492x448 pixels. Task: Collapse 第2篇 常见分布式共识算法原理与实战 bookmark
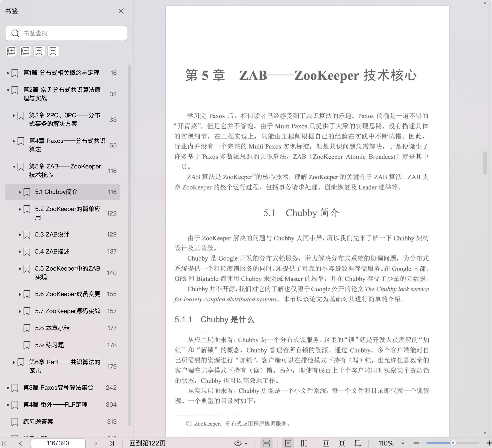point(8,90)
